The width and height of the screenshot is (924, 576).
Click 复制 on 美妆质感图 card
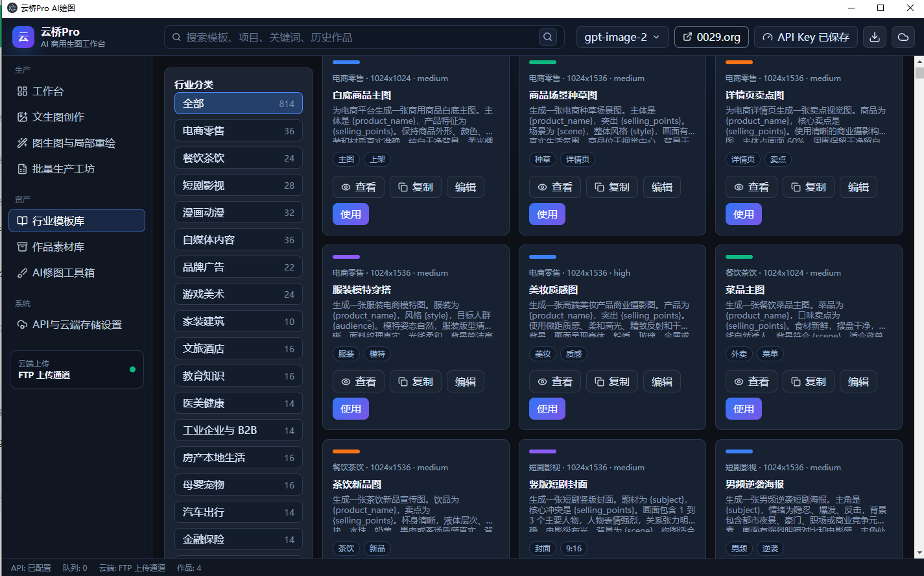click(612, 381)
